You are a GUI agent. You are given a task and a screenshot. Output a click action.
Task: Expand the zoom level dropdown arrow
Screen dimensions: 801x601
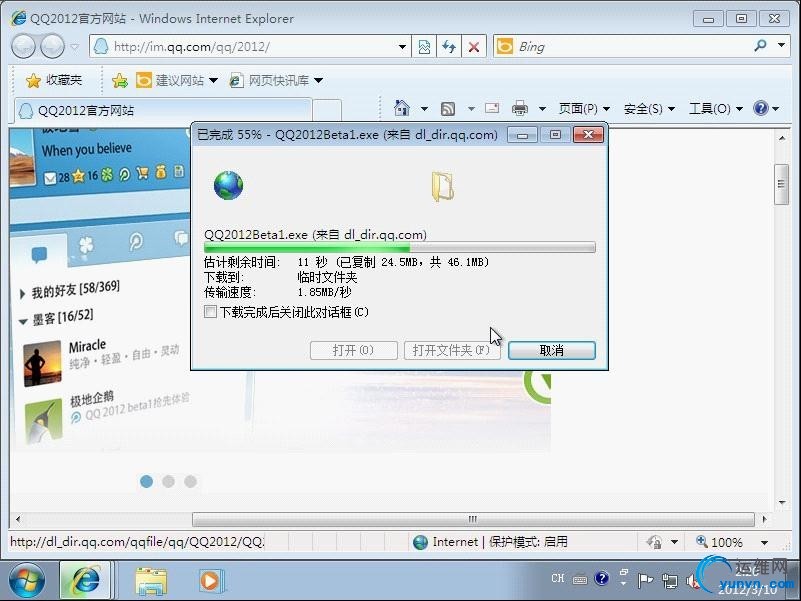764,542
